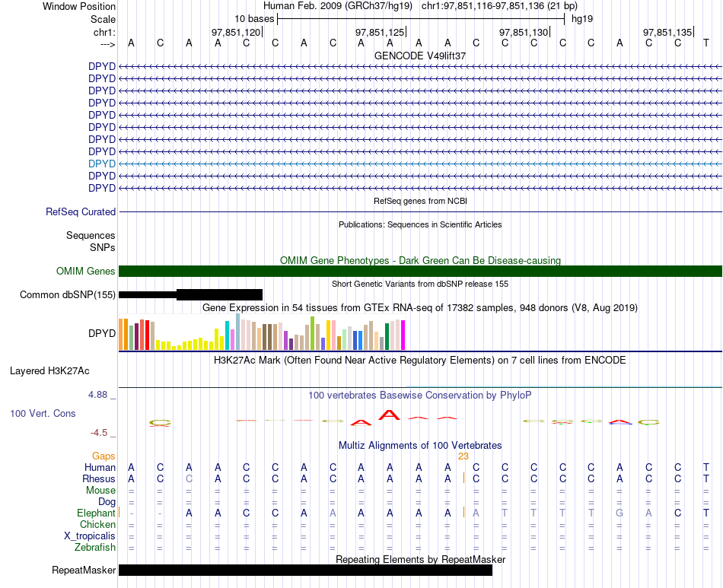Click the 'OMIM Genes' track label
Image resolution: width=723 pixels, height=588 pixels.
pyautogui.click(x=85, y=271)
